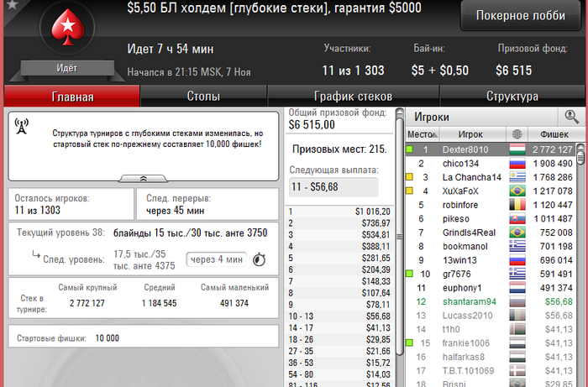
Task: Click the smallest stack value 491 374
Action: 234,303
